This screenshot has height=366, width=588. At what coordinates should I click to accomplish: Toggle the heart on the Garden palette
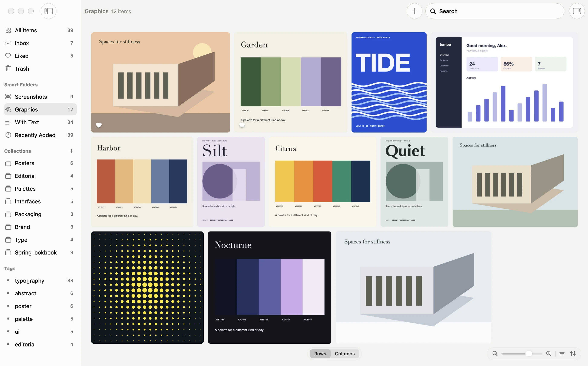(x=242, y=125)
